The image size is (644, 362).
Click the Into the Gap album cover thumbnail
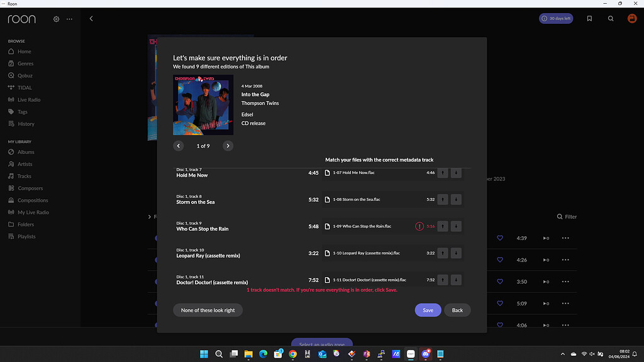(203, 104)
